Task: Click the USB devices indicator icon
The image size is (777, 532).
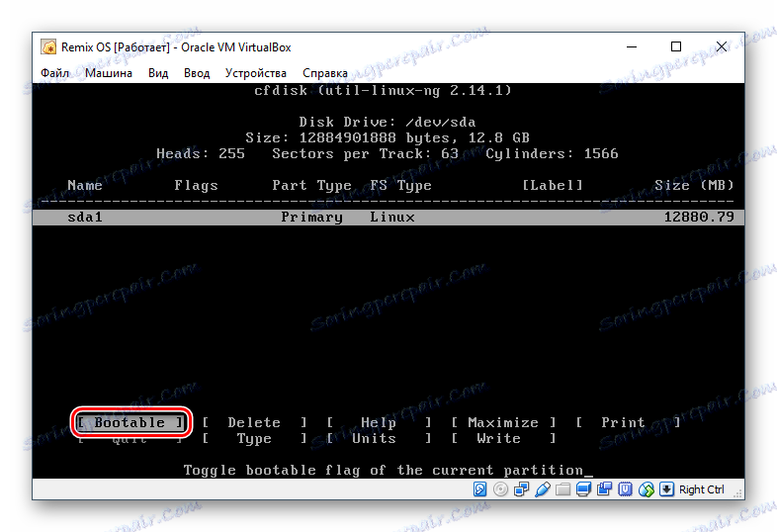Action: pyautogui.click(x=542, y=489)
